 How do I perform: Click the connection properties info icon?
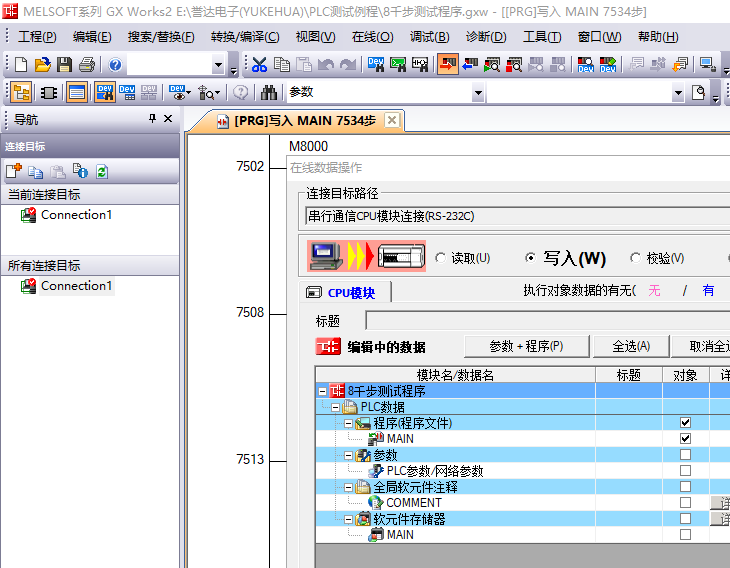80,171
